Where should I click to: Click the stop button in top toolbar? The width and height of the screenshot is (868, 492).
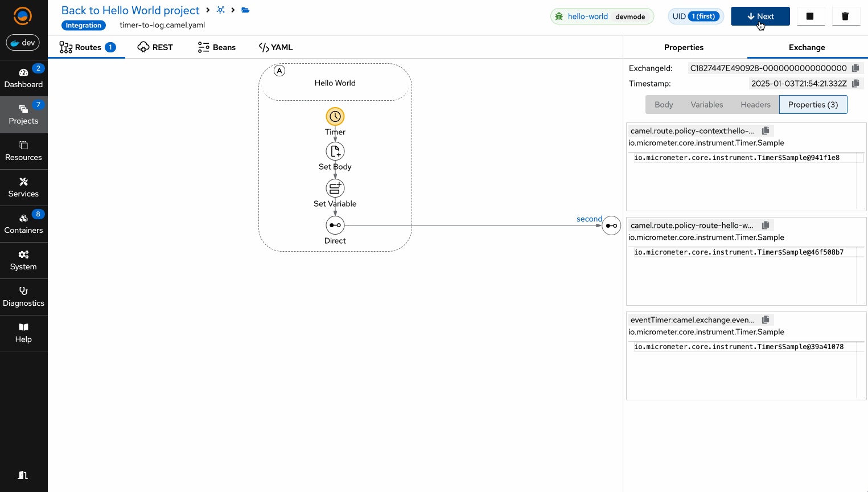point(810,17)
